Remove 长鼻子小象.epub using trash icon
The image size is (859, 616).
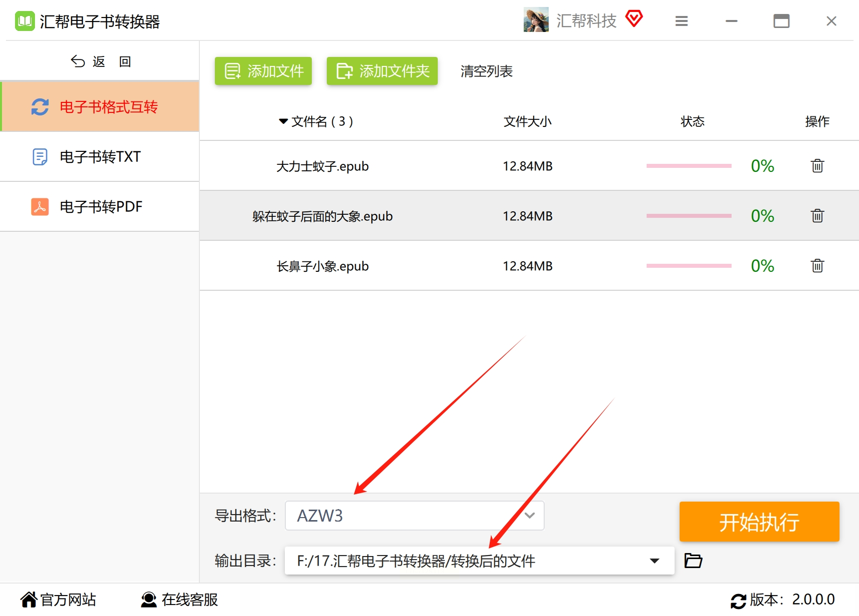click(x=817, y=266)
